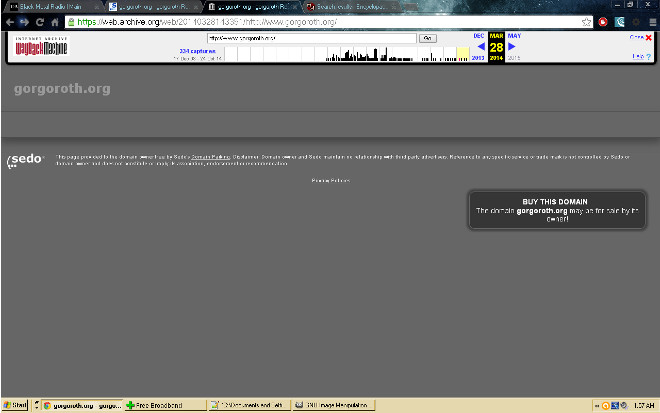This screenshot has width=660, height=413.
Task: Click the MAR 28 2014 current capture date
Action: tap(496, 47)
